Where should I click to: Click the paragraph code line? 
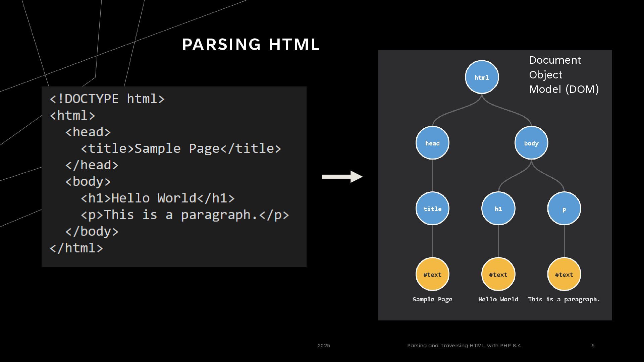click(184, 215)
